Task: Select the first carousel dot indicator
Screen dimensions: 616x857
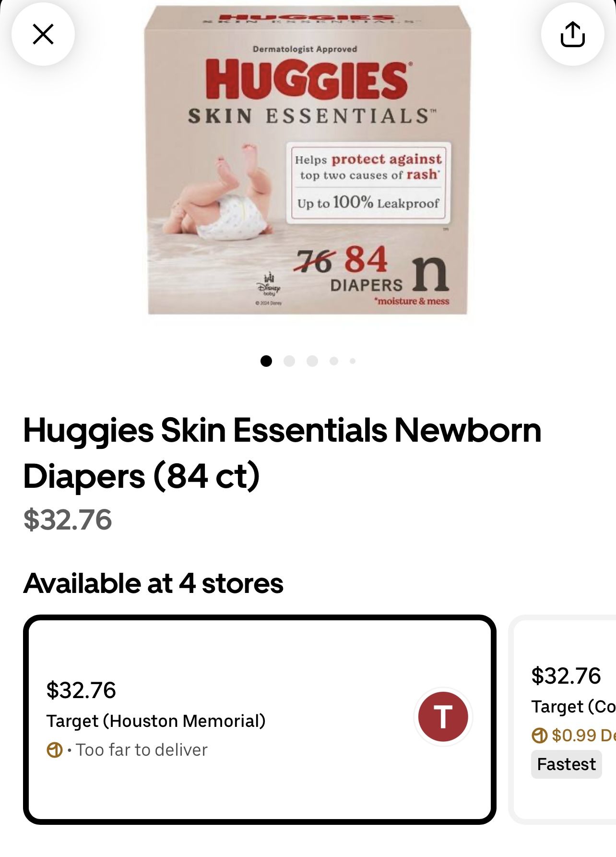Action: click(266, 361)
